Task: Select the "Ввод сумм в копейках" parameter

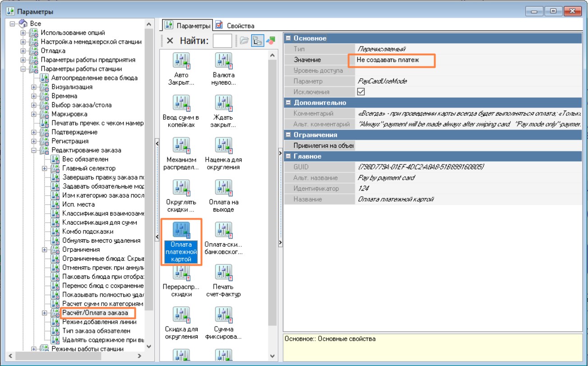Action: point(181,103)
